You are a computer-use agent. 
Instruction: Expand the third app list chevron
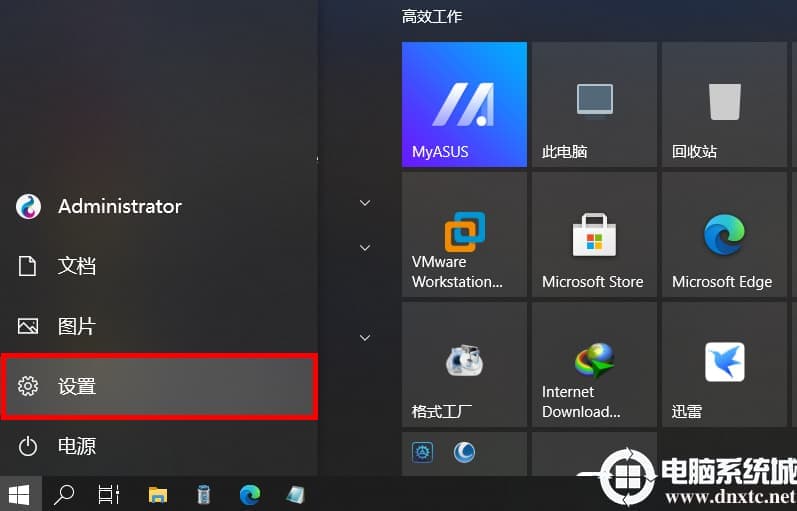pyautogui.click(x=364, y=338)
